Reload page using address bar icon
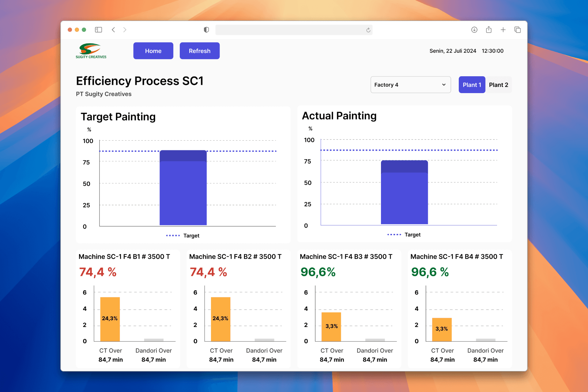Image resolution: width=588 pixels, height=392 pixels. pyautogui.click(x=368, y=30)
